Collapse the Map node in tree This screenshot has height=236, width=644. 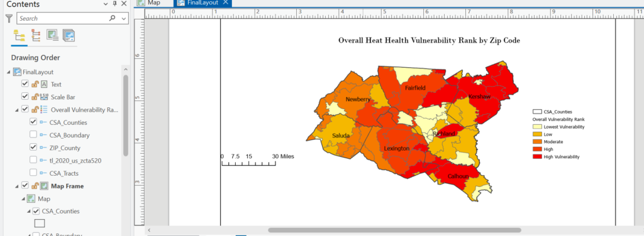(x=23, y=199)
